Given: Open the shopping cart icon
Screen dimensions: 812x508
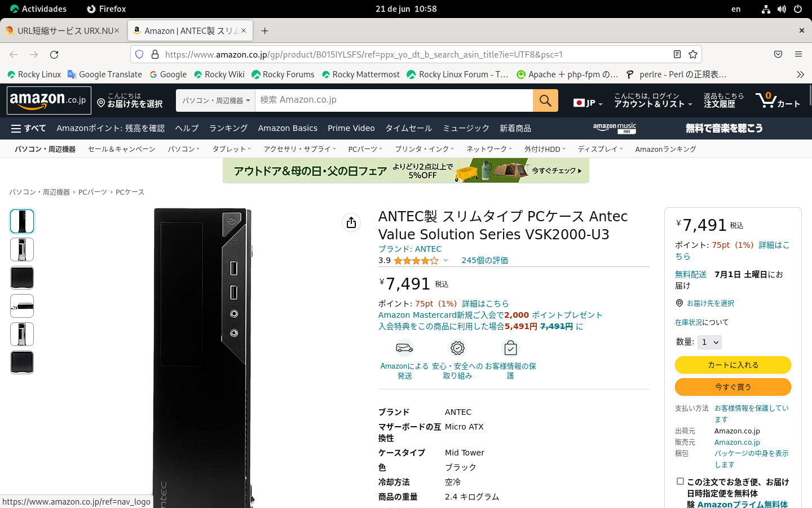Looking at the screenshot, I should pos(778,100).
